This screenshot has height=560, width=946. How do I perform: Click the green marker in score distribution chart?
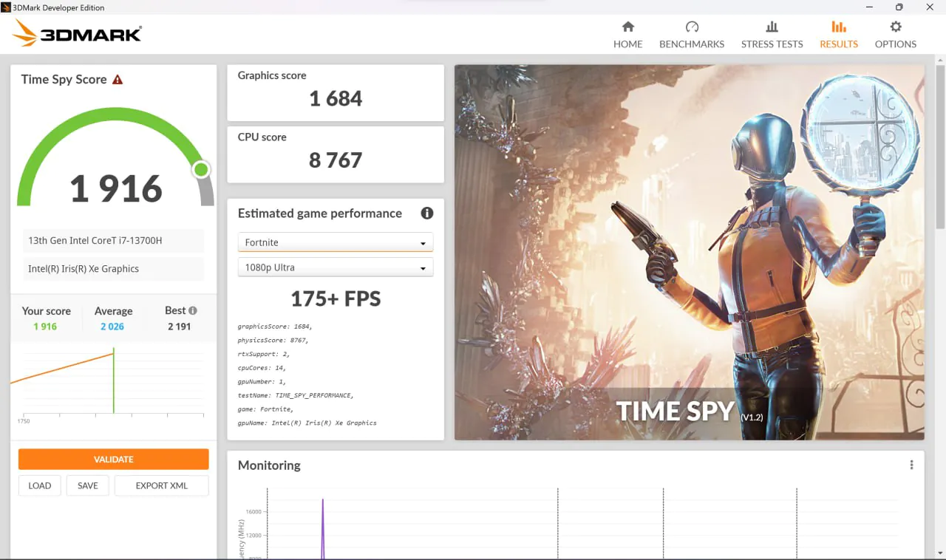pos(114,381)
